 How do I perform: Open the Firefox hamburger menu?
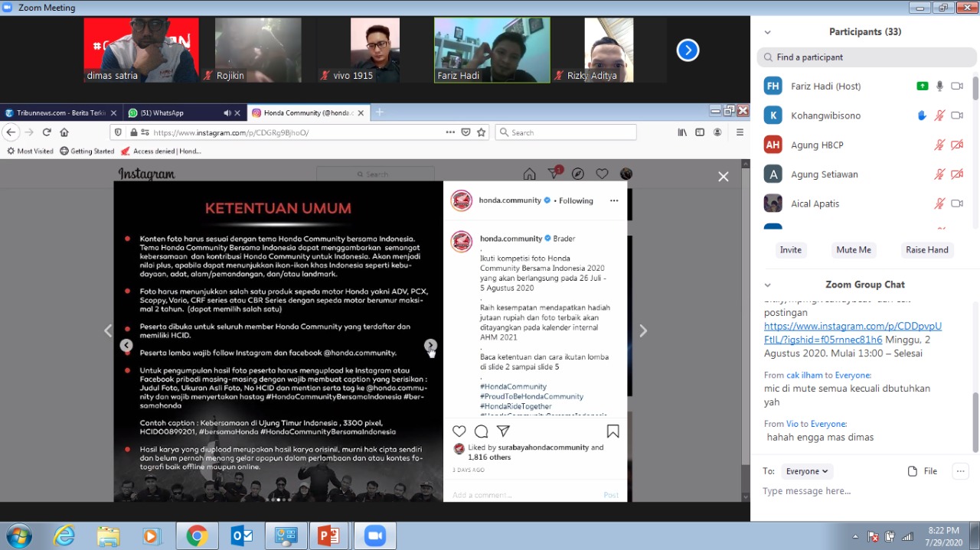point(740,132)
